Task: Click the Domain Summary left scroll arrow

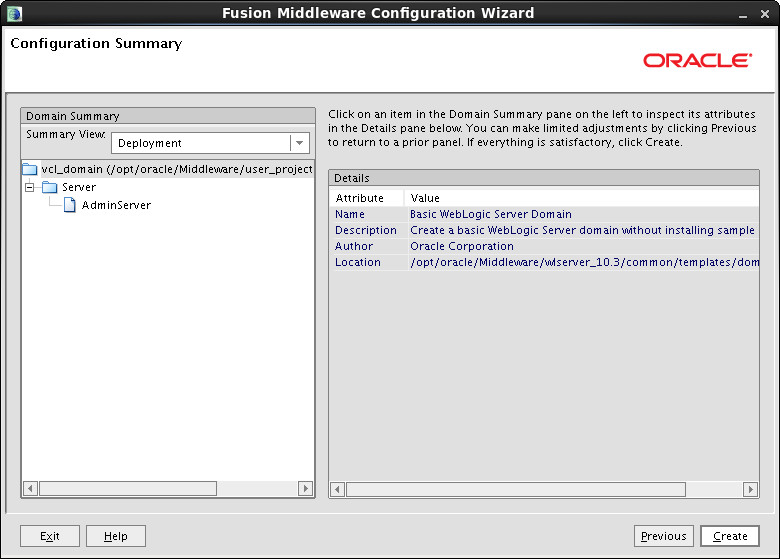Action: (x=30, y=488)
